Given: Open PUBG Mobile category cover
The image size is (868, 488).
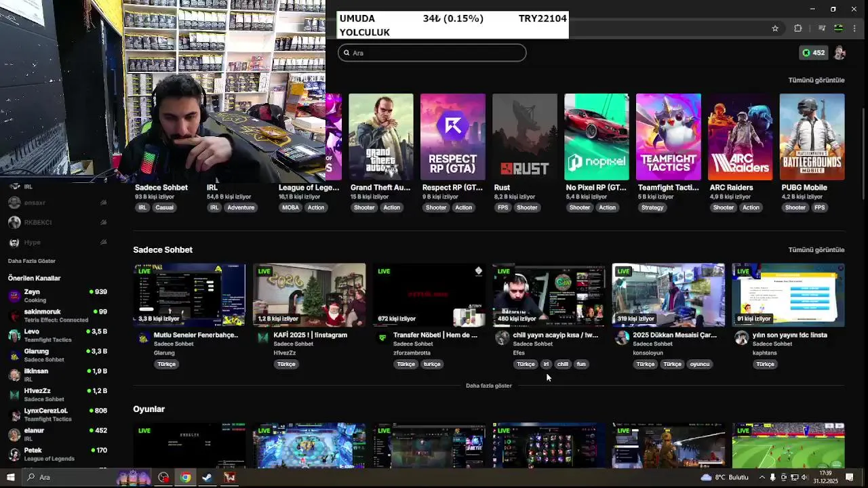Looking at the screenshot, I should click(812, 137).
